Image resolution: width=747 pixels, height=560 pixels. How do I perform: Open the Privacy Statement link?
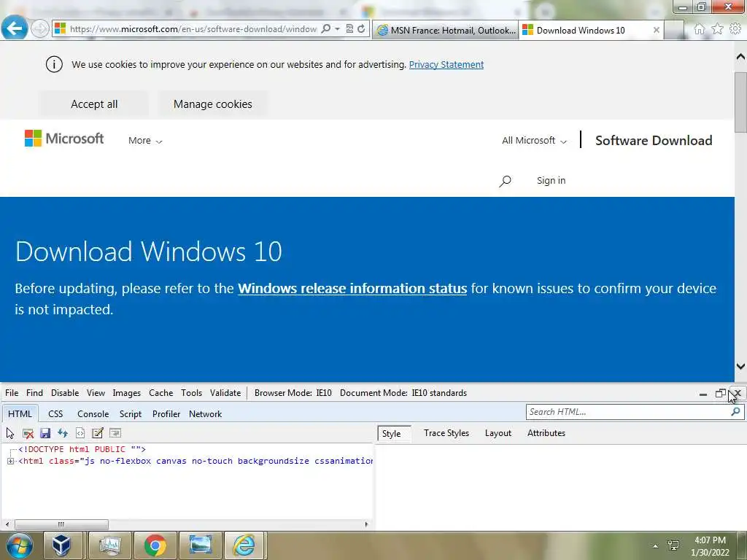pyautogui.click(x=446, y=64)
